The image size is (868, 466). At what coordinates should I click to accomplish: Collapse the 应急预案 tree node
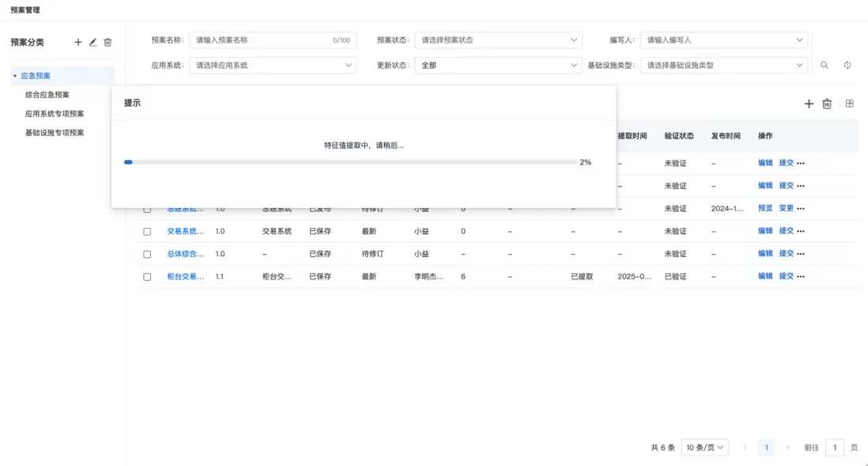pos(15,76)
